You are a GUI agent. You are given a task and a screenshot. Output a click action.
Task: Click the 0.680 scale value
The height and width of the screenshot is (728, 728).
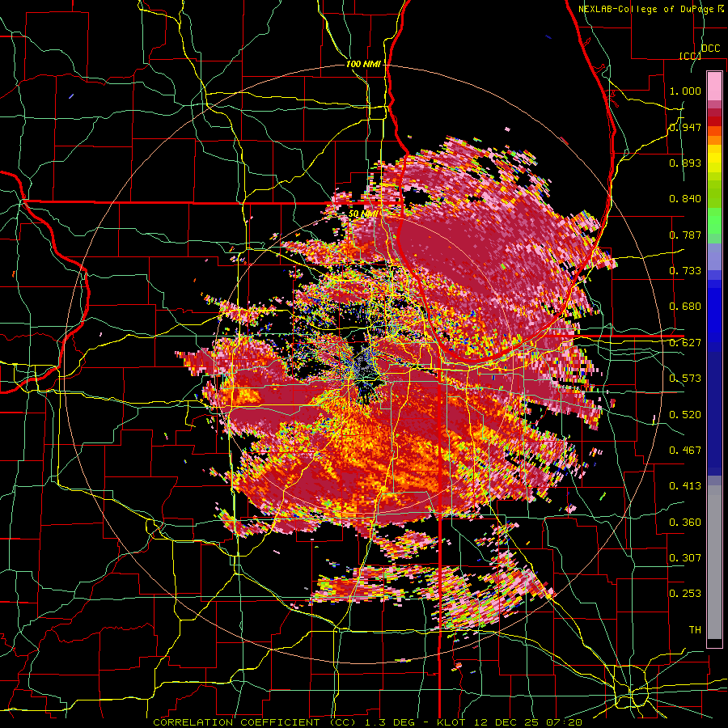click(x=685, y=307)
